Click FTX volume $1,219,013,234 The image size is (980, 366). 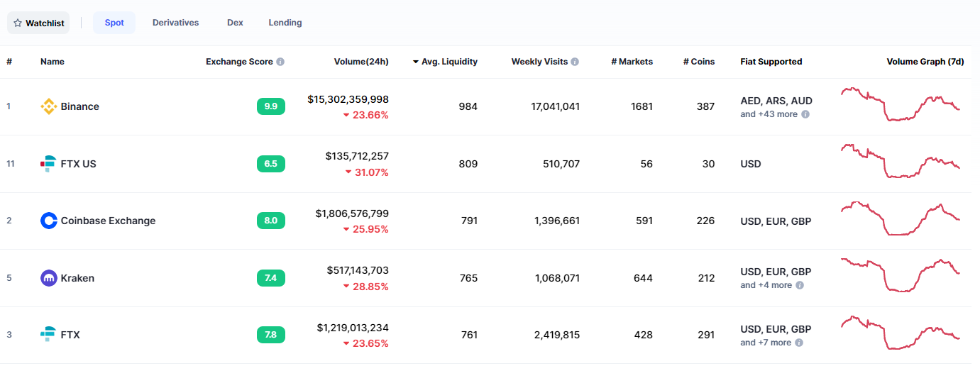pos(353,328)
